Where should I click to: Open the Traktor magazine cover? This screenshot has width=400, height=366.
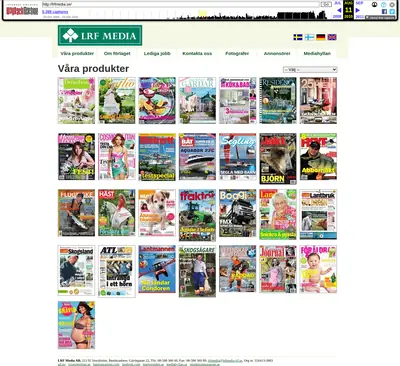pos(197,215)
